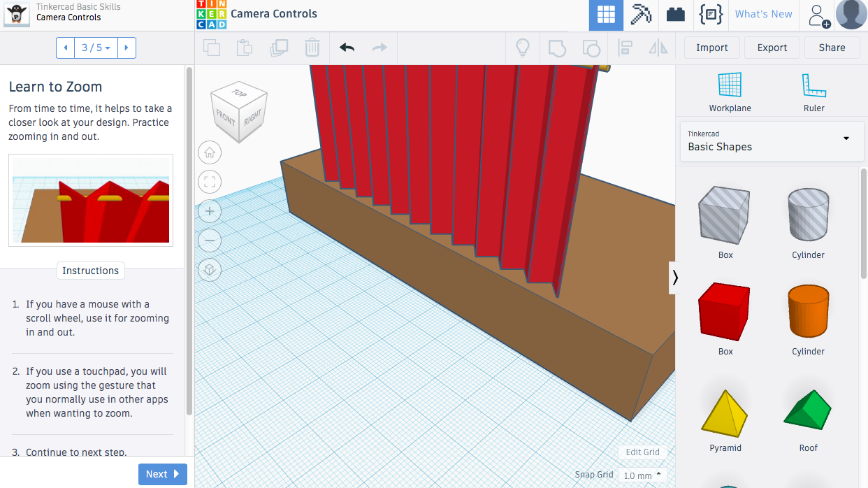Click Fit View to zoom to selection

pos(210,182)
